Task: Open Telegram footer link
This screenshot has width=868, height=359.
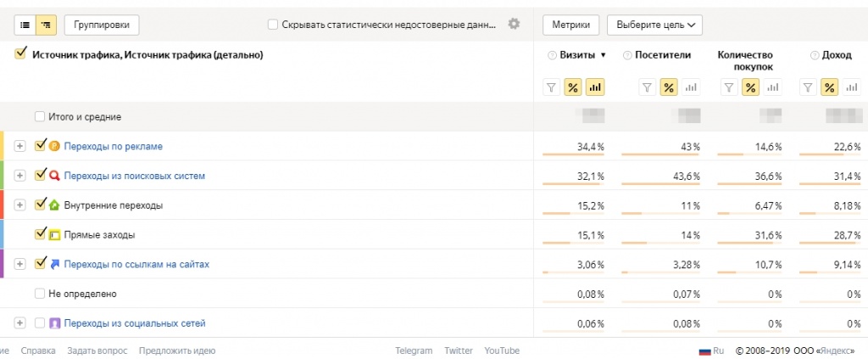Action: tap(414, 351)
